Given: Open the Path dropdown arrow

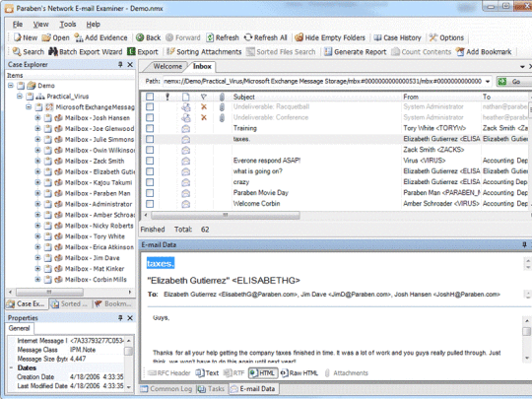Looking at the screenshot, I should (x=488, y=81).
